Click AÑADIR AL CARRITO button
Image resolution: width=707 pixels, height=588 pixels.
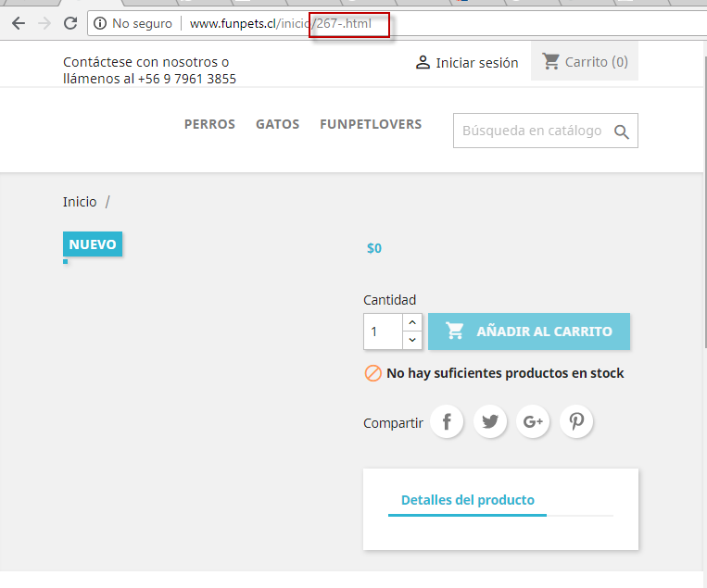pos(529,332)
